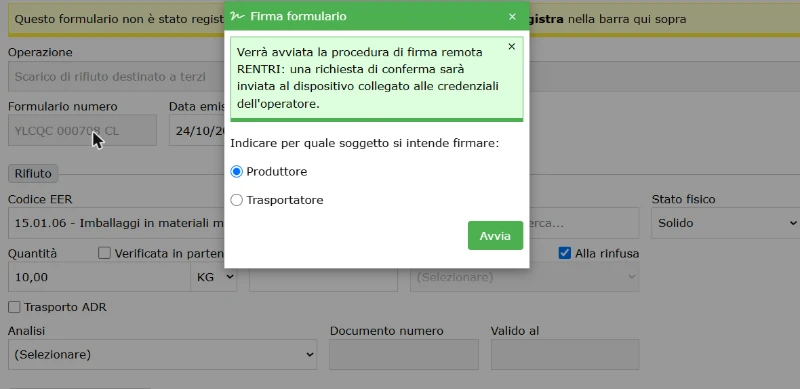The height and width of the screenshot is (389, 800).
Task: Click the Valido al field
Action: 565,354
